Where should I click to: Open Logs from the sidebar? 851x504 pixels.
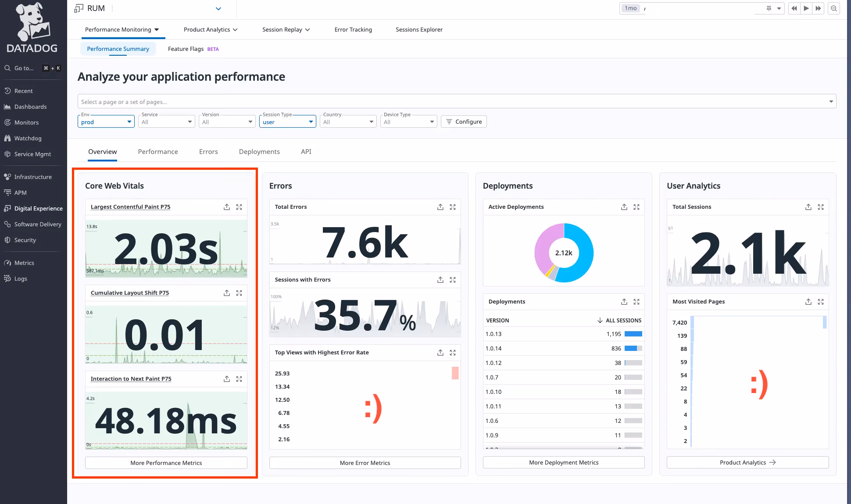click(x=20, y=279)
